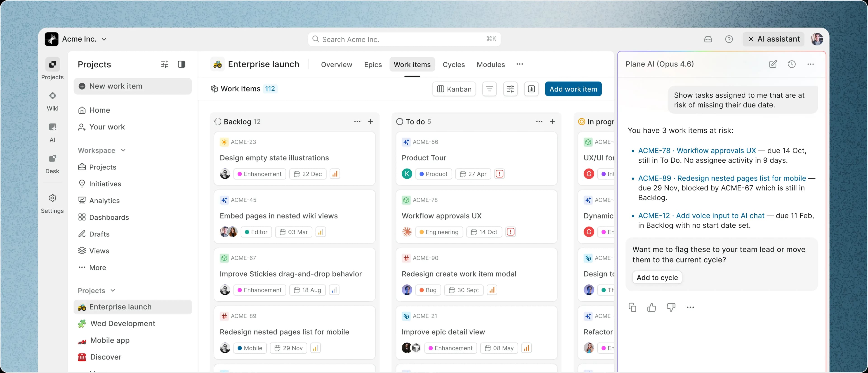Open the inbox icon in the top bar

coord(708,39)
